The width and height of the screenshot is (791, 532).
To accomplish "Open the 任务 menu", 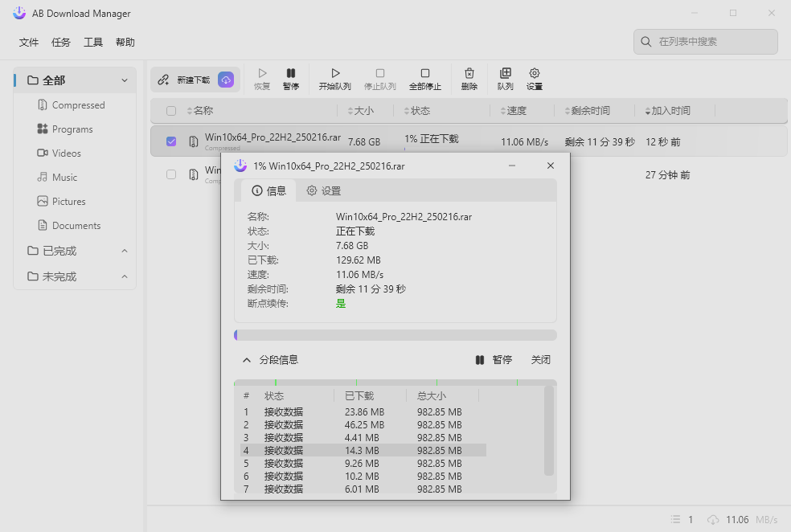I will 61,43.
